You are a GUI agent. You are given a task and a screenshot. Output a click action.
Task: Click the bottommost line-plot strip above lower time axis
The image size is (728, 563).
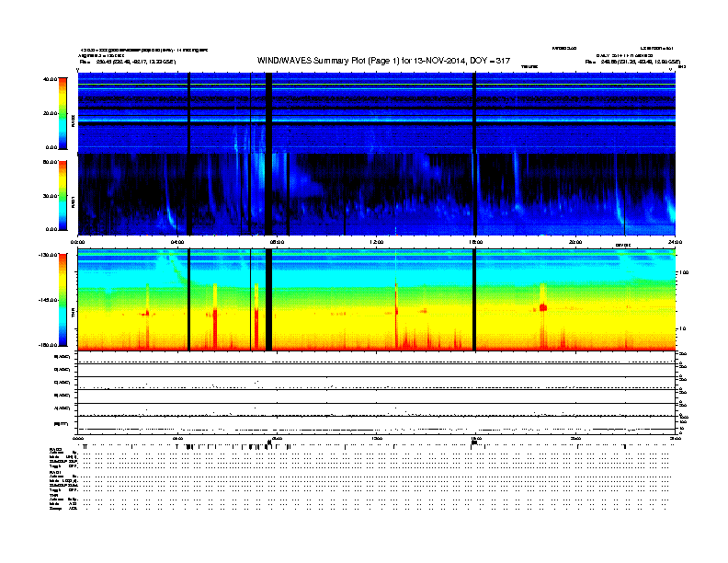coord(376,425)
